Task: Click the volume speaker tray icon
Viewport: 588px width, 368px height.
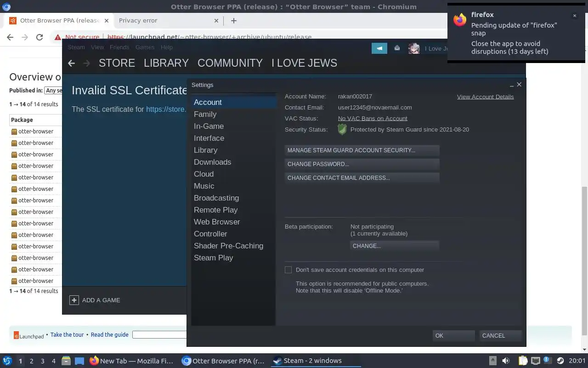Action: 506,361
